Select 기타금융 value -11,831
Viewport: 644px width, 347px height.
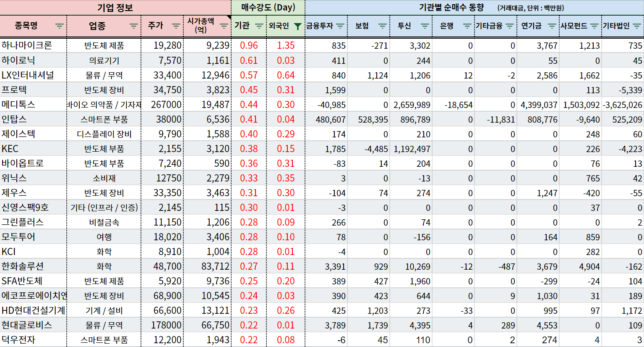click(x=496, y=119)
